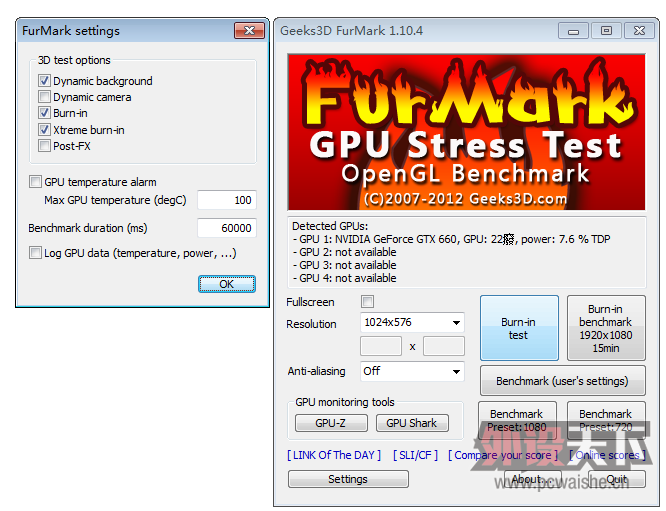The width and height of the screenshot is (666, 511).
Task: Check the Fullscreen option
Action: pos(367,302)
